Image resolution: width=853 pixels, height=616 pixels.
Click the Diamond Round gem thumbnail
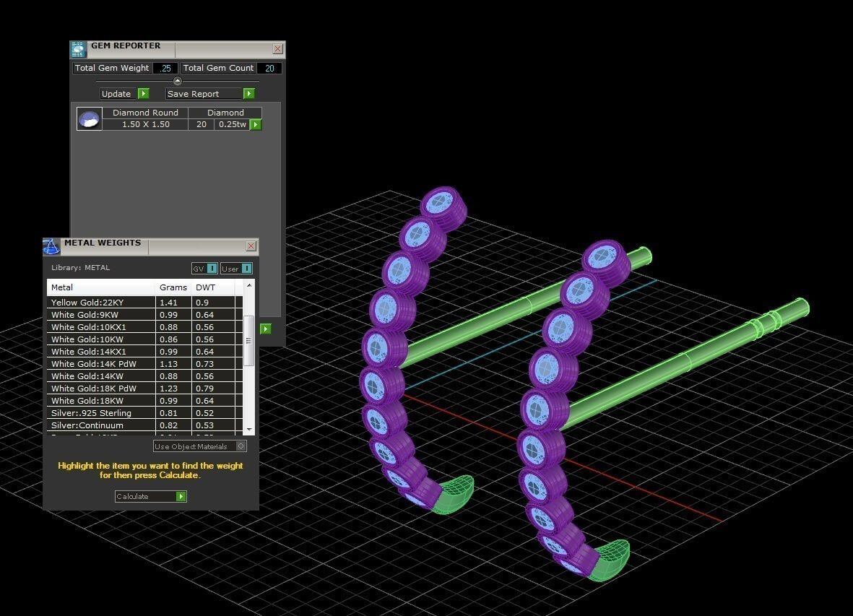pos(90,119)
